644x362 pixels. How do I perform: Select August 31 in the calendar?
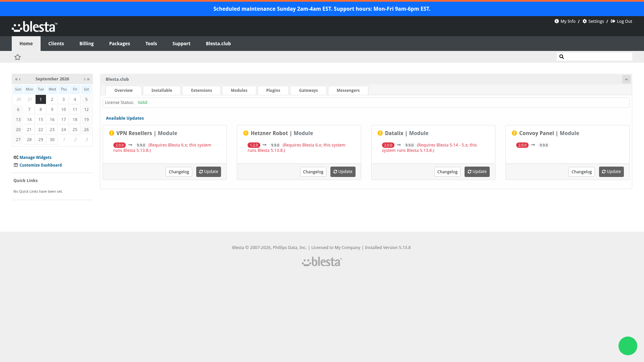tap(30, 100)
